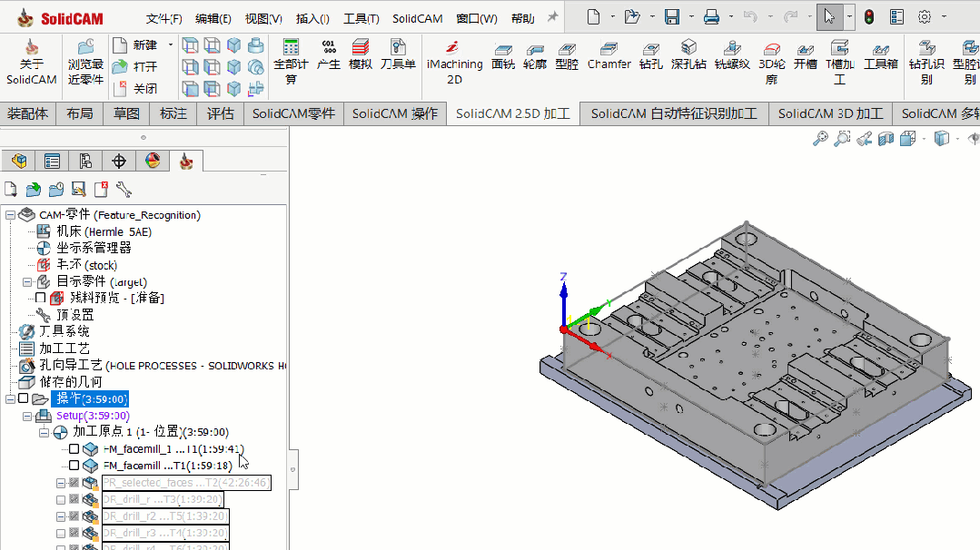Collapse the CAM-零件 Feature_Recognition tree node

[10, 215]
